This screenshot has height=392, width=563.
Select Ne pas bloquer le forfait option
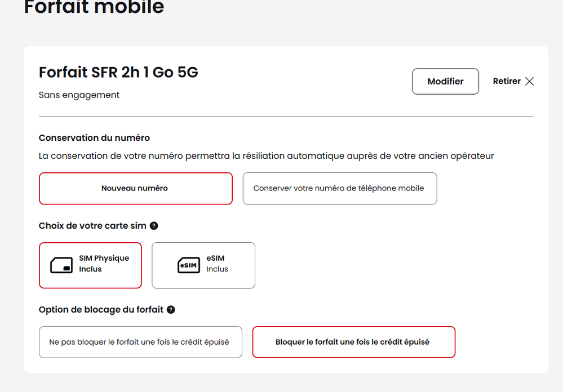click(140, 342)
